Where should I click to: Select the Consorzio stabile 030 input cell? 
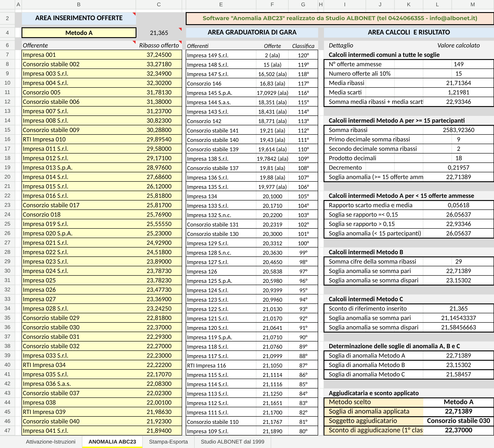point(79,327)
